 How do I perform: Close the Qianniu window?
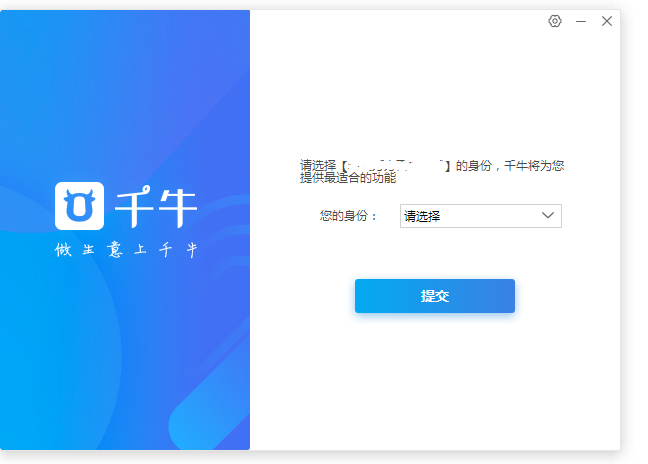(607, 21)
